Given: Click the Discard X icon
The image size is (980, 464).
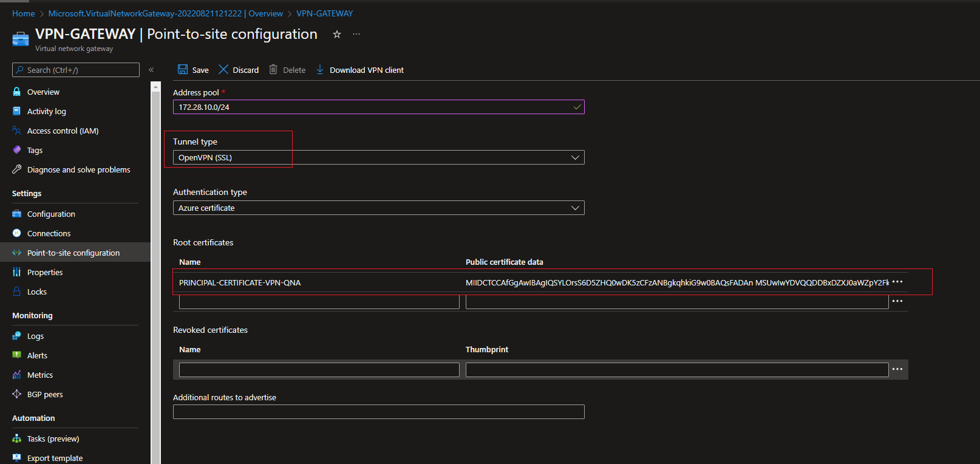Looking at the screenshot, I should 223,69.
